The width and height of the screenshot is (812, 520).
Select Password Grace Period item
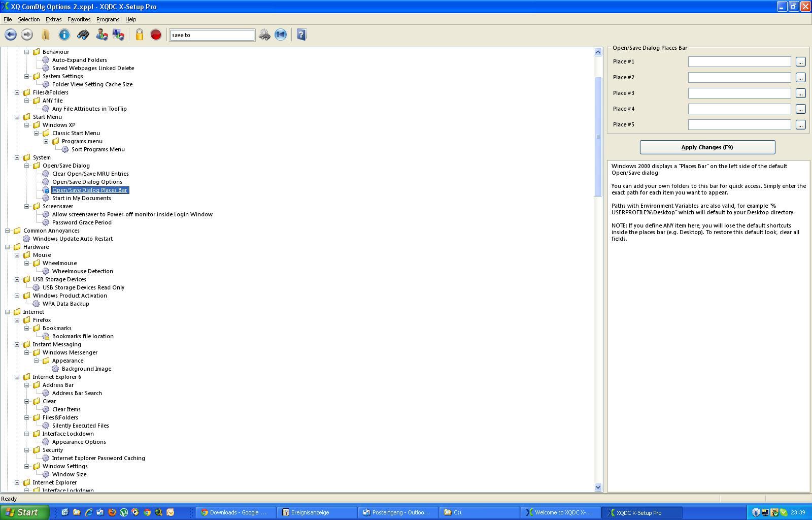coord(82,222)
